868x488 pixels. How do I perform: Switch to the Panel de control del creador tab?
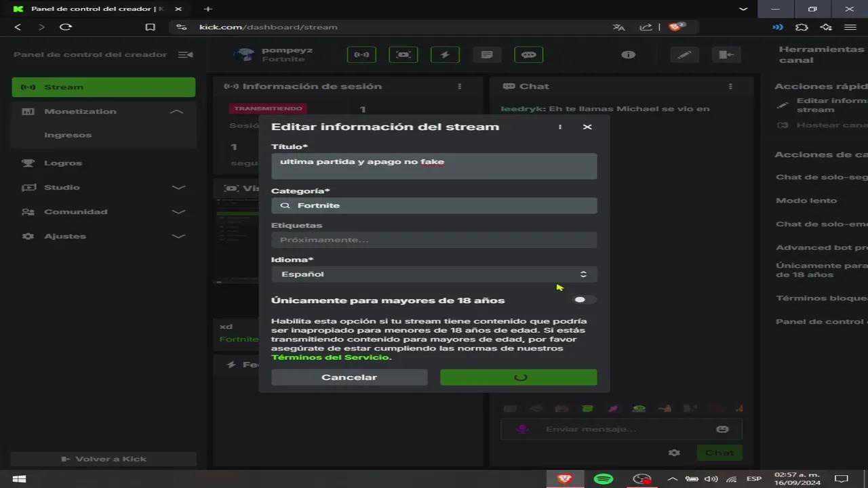point(97,9)
